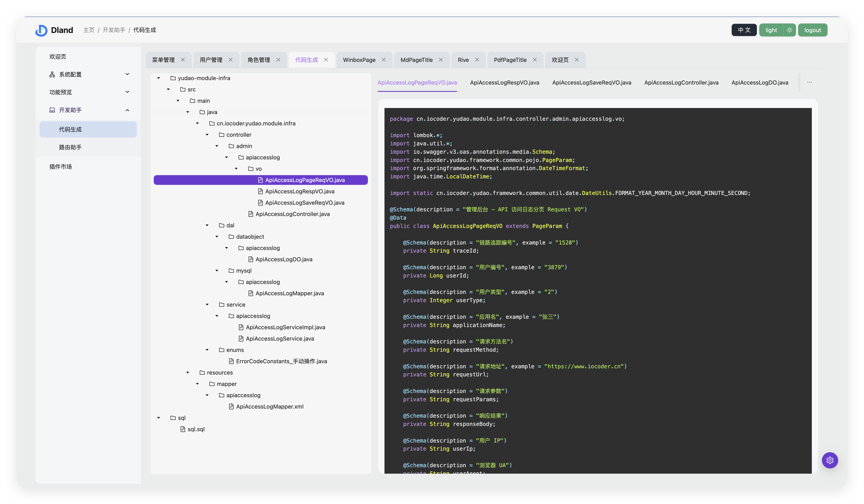Switch language with the 中文 button
Screen dimensions: 864x504
coord(744,30)
